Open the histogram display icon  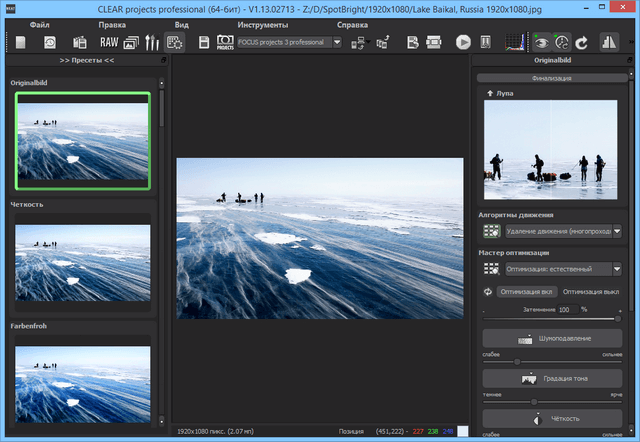coord(514,42)
